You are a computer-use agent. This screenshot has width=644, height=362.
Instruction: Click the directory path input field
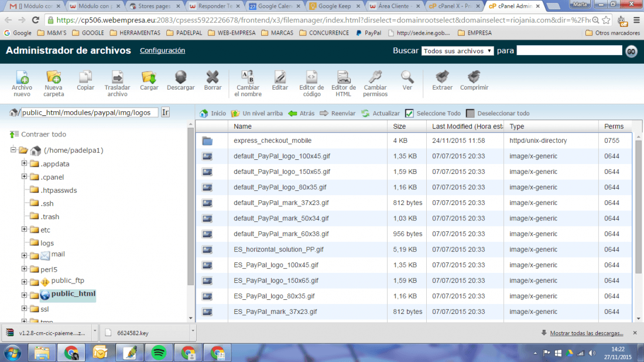pyautogui.click(x=90, y=112)
